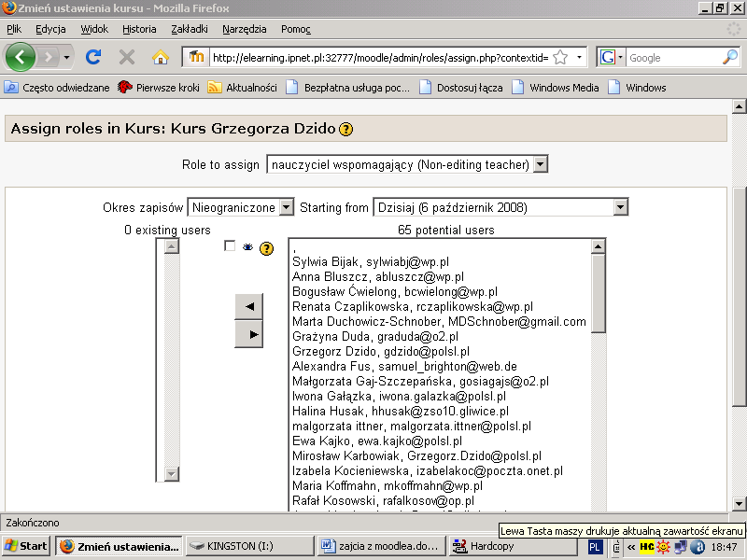Go to home page with house icon
This screenshot has width=747, height=560.
coord(161,57)
